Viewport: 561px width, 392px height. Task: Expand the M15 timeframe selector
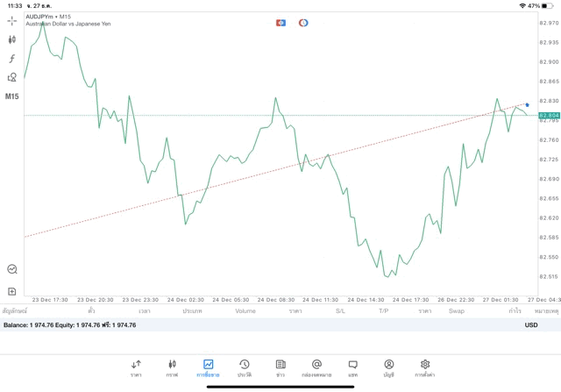click(12, 96)
